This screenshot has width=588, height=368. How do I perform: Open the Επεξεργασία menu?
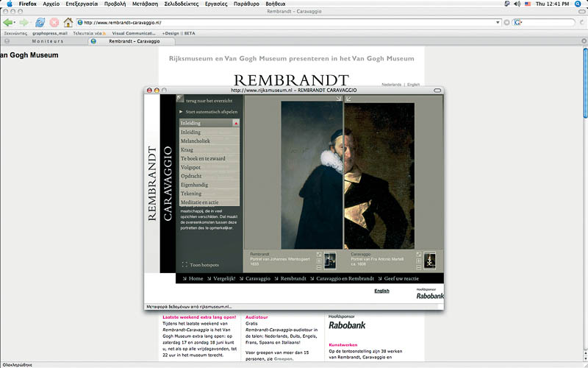tap(82, 4)
